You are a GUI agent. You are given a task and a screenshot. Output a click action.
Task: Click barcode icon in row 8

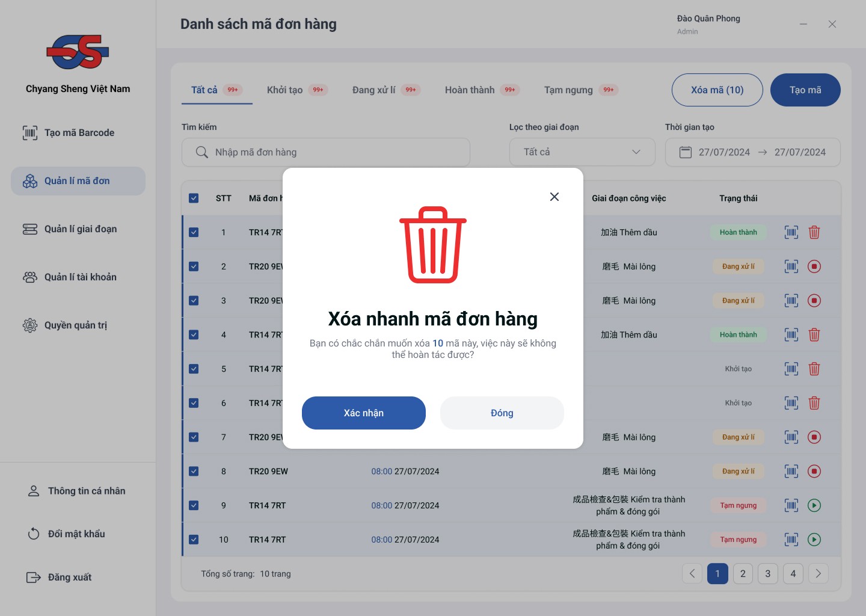click(791, 472)
